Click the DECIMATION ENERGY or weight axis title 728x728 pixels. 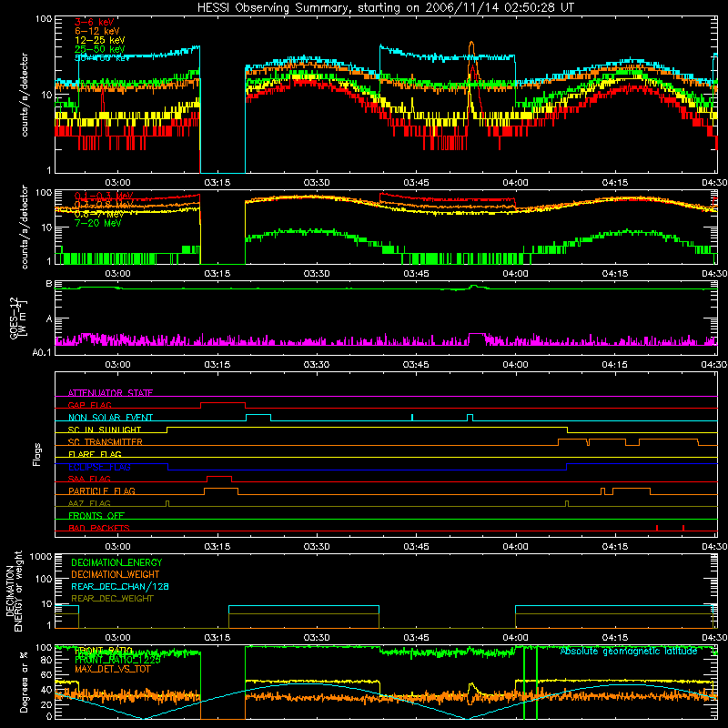(x=14, y=591)
